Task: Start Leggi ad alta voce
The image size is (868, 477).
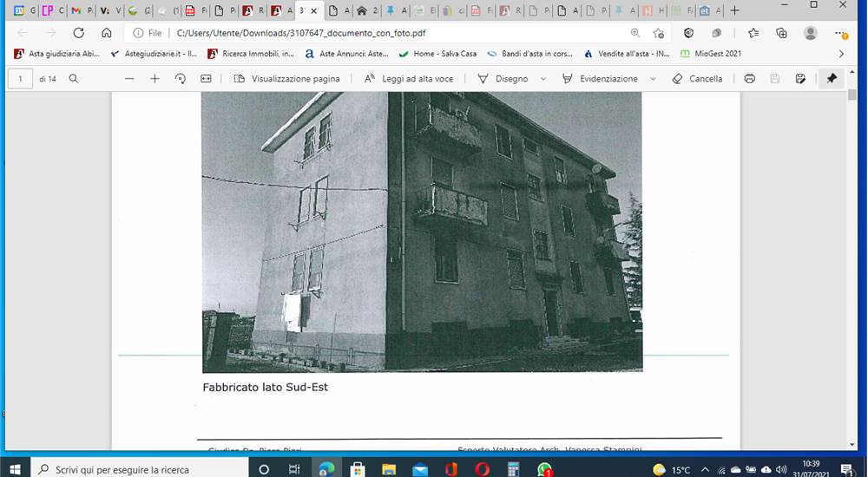Action: tap(409, 79)
